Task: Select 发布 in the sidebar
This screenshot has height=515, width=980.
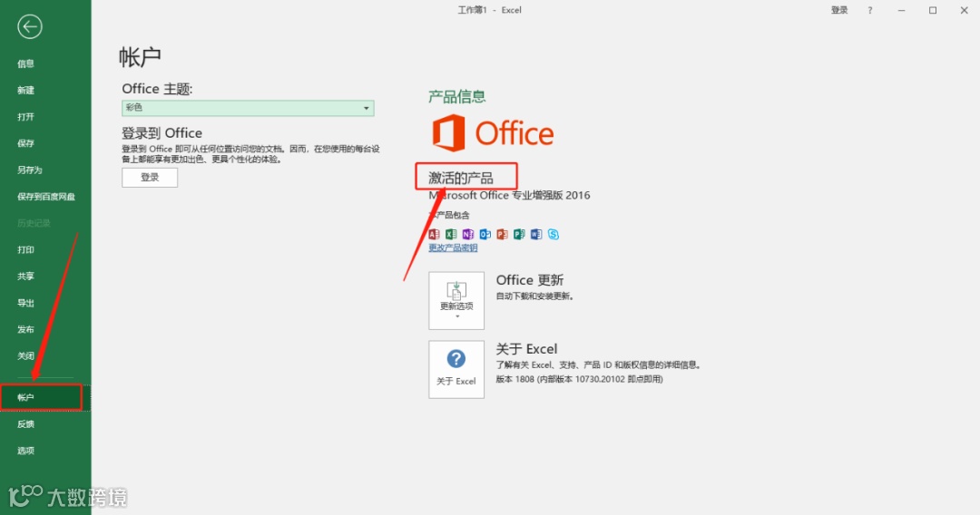Action: click(x=25, y=330)
